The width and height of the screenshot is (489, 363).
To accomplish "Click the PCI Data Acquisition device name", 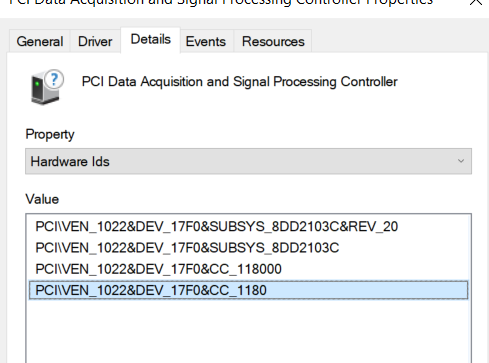I will pos(239,82).
